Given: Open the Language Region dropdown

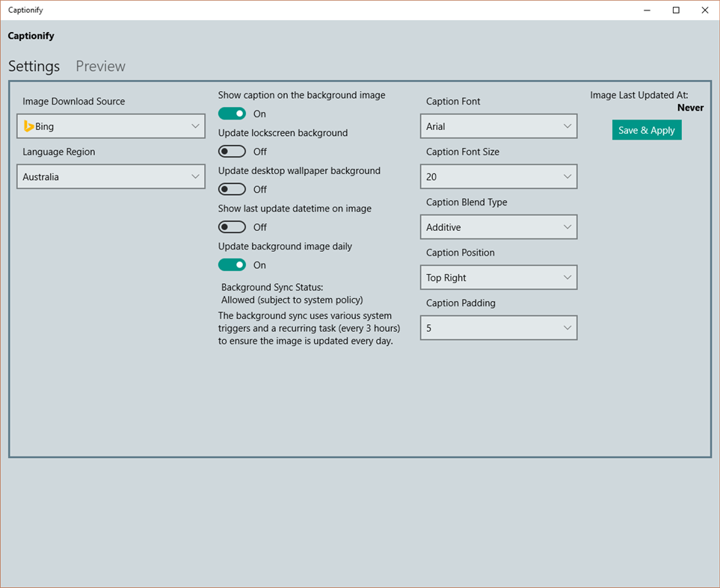Looking at the screenshot, I should pyautogui.click(x=110, y=176).
